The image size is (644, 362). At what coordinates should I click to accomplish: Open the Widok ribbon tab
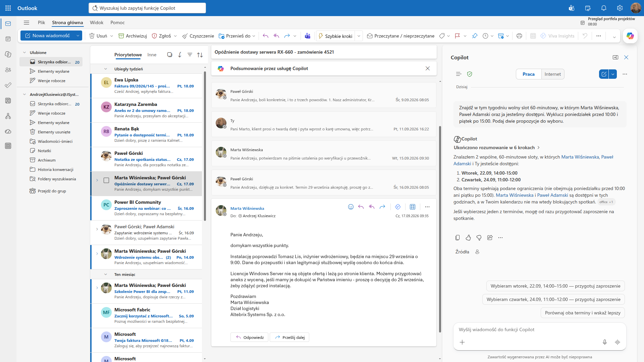pyautogui.click(x=97, y=22)
